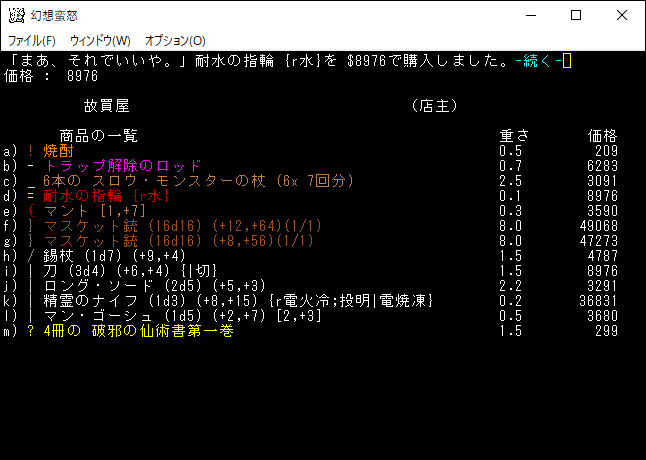Image resolution: width=646 pixels, height=460 pixels.
Task: Open the ウィンドウ(W) menu
Action: (x=100, y=41)
